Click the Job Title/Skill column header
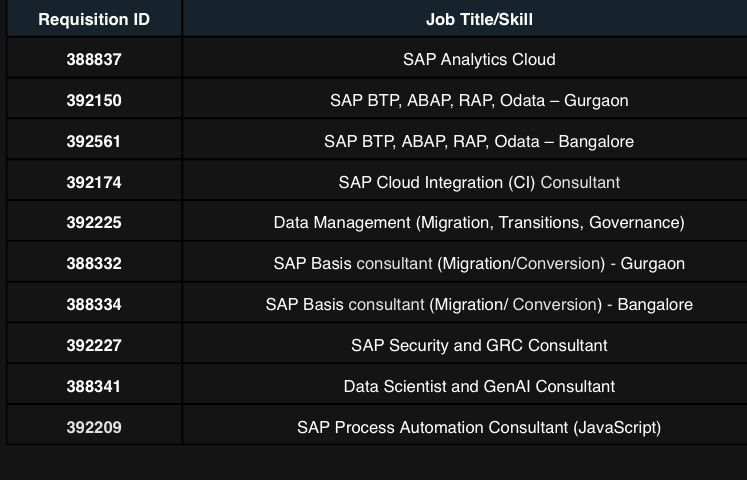This screenshot has height=480, width=747. click(x=479, y=20)
